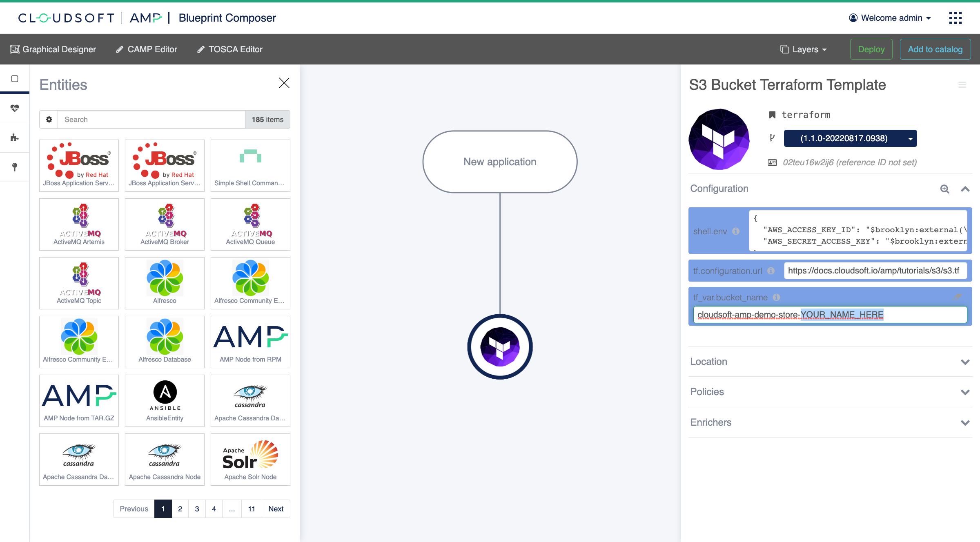Select Apache Cassandra tile beside AnsibleEntity

[x=250, y=401]
